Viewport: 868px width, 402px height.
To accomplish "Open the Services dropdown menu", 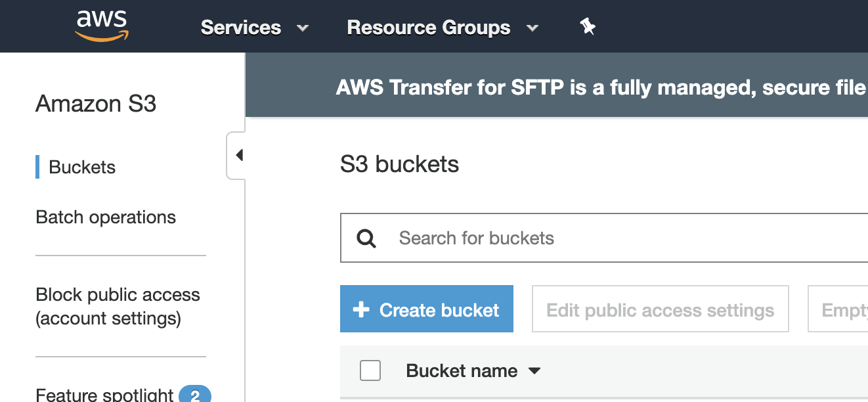I will [x=255, y=28].
